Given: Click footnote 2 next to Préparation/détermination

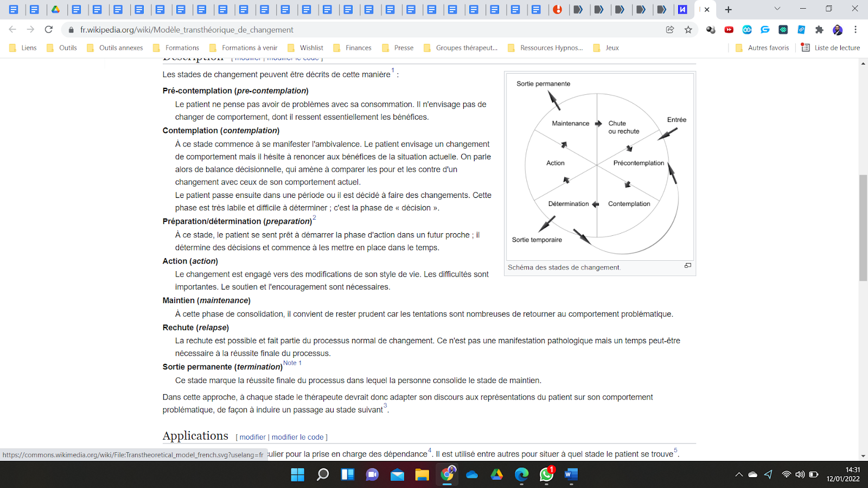Looking at the screenshot, I should pyautogui.click(x=314, y=217).
